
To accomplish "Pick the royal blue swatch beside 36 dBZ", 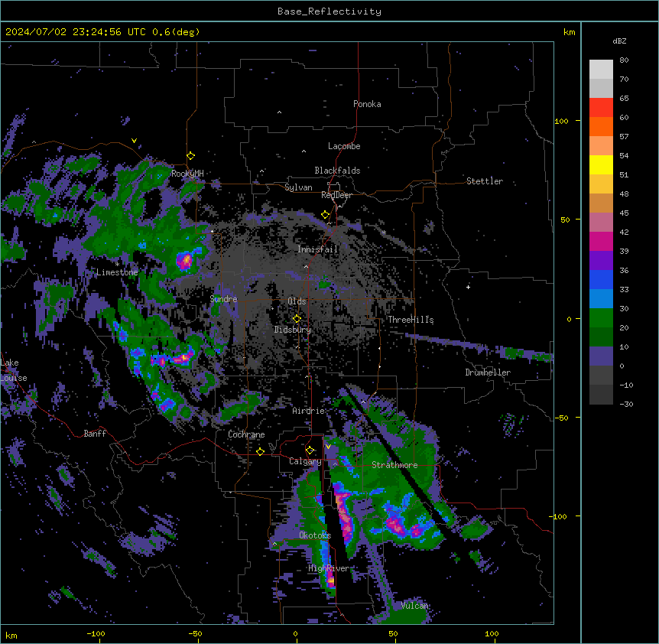I will coord(601,279).
